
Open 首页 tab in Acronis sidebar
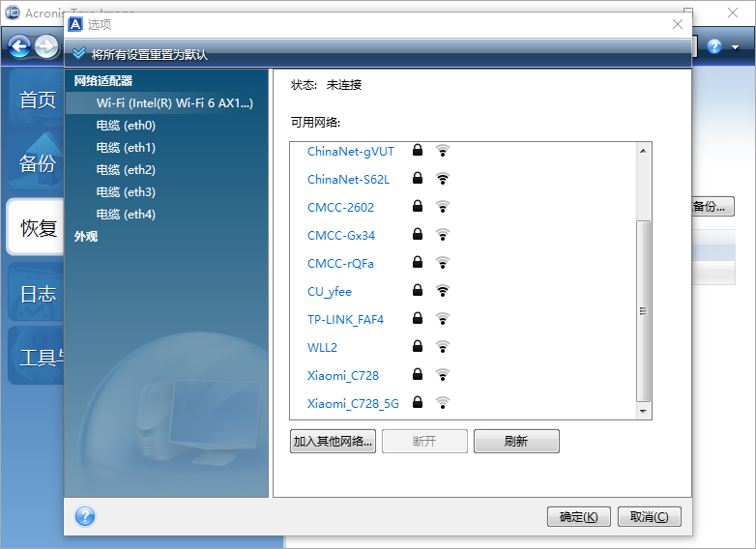pyautogui.click(x=37, y=100)
